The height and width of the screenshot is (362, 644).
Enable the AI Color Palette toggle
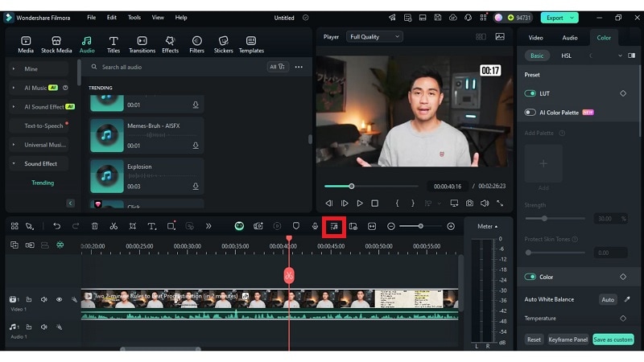[x=530, y=113]
